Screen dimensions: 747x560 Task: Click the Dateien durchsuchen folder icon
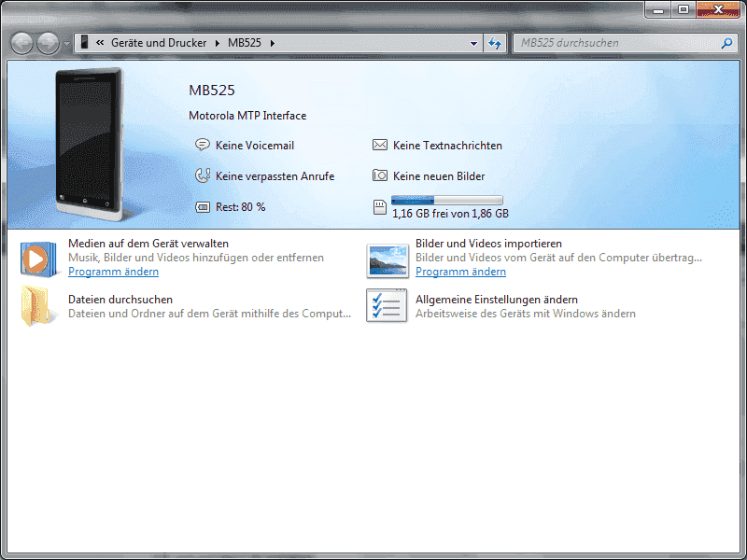[36, 306]
